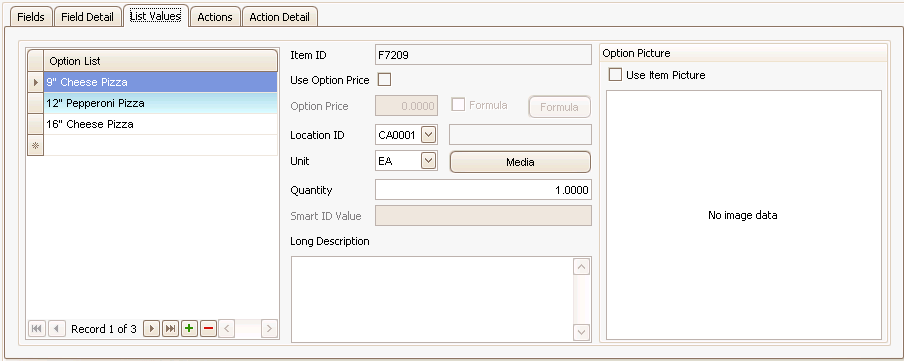Click the Location ID description field

tap(520, 134)
